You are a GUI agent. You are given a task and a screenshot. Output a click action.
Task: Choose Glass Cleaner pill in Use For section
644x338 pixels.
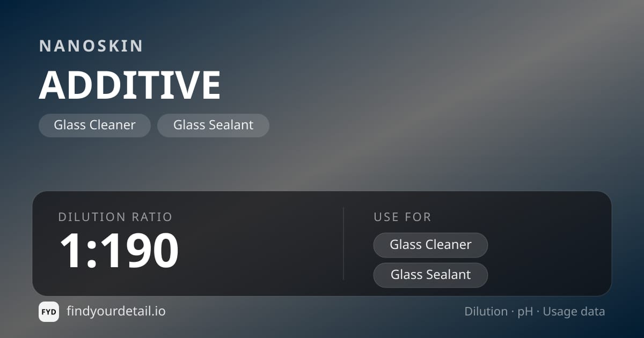[430, 245]
